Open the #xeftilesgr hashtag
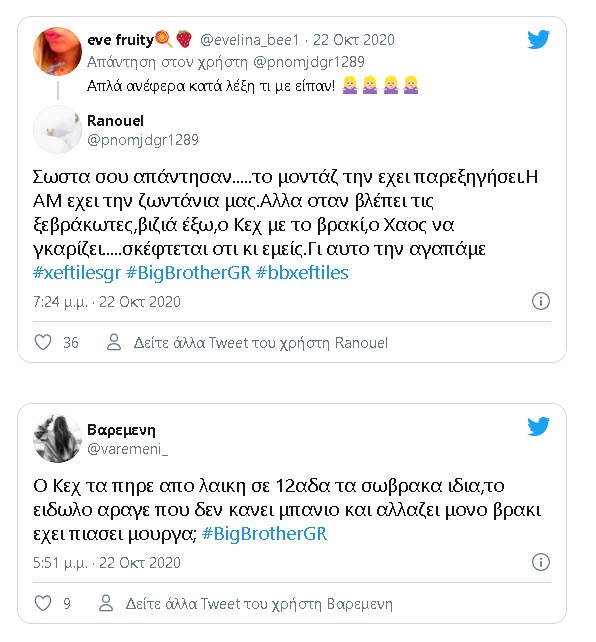 [77, 273]
